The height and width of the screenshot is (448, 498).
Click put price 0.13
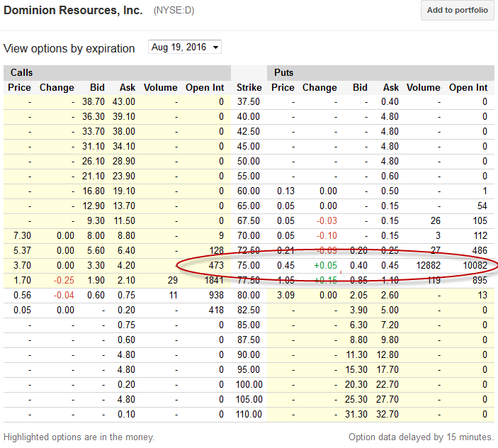tap(285, 191)
